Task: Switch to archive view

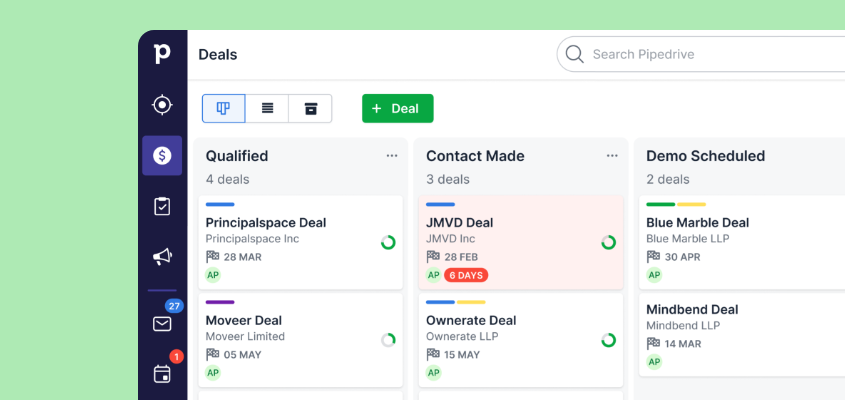Action: tap(310, 108)
